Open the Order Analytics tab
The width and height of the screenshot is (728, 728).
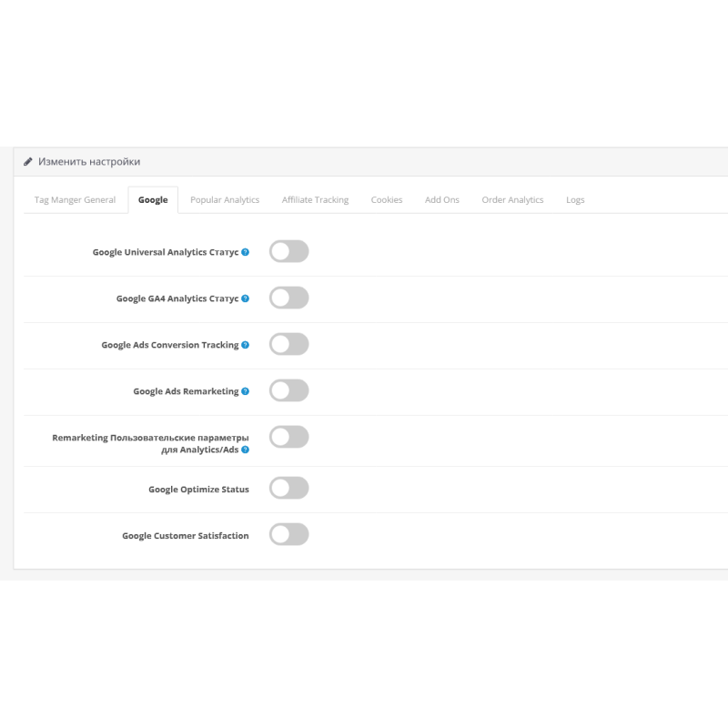(x=512, y=199)
